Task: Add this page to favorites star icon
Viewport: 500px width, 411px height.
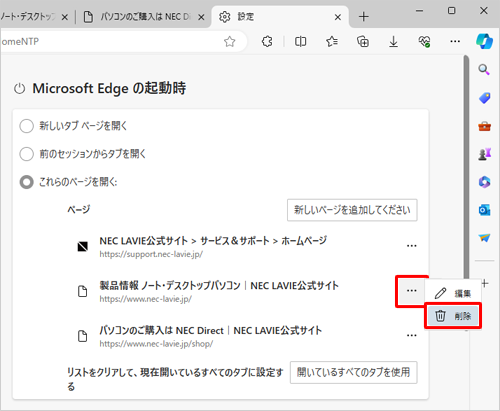Action: (230, 42)
